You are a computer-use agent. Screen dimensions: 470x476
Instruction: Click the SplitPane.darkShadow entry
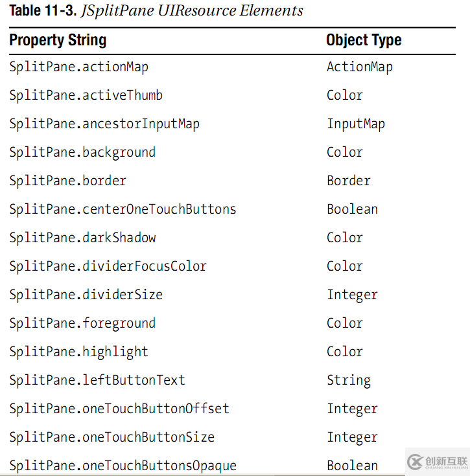click(82, 238)
